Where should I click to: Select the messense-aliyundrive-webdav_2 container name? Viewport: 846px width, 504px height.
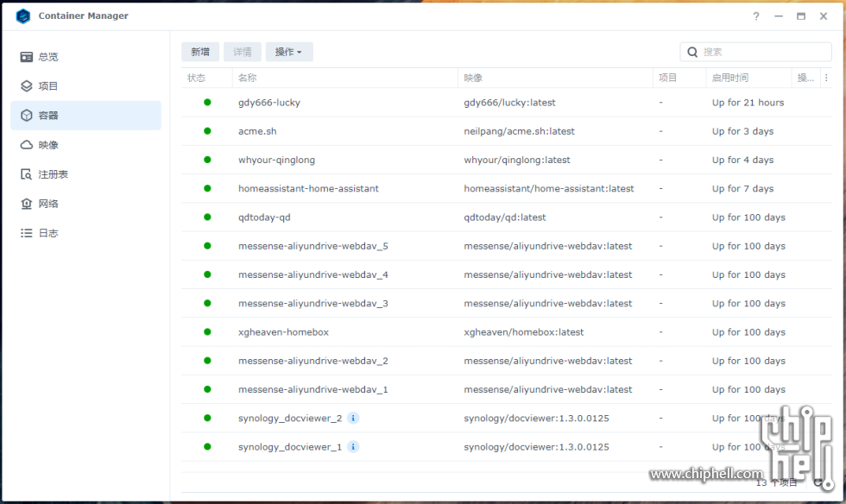point(313,361)
